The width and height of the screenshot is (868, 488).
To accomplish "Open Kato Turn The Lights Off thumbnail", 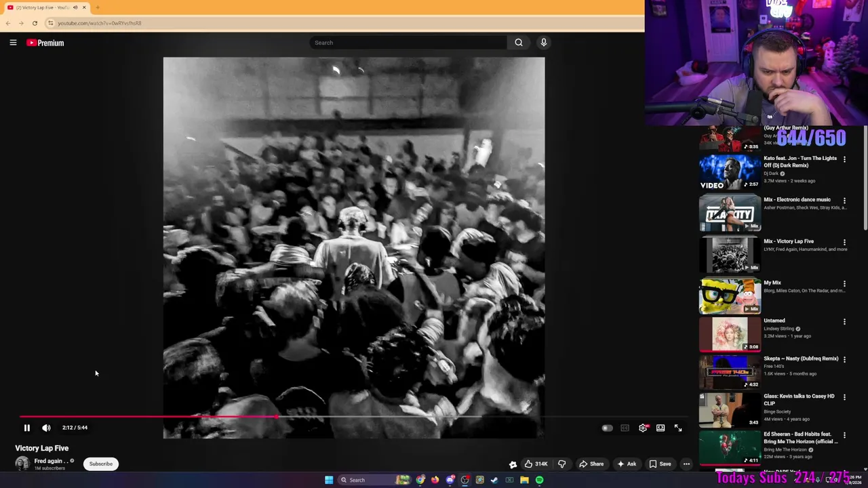I will point(730,172).
